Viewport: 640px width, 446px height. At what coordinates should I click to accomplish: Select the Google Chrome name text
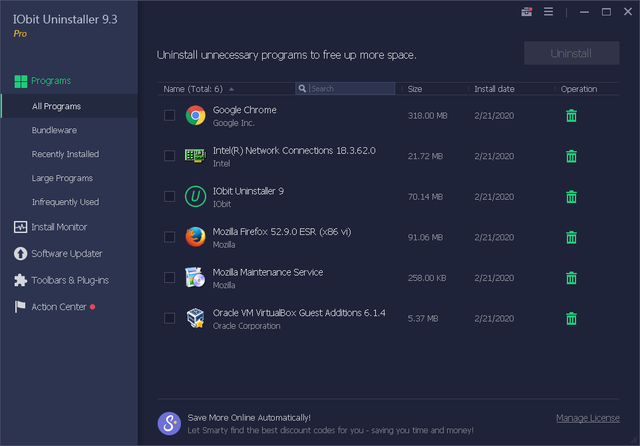click(244, 110)
